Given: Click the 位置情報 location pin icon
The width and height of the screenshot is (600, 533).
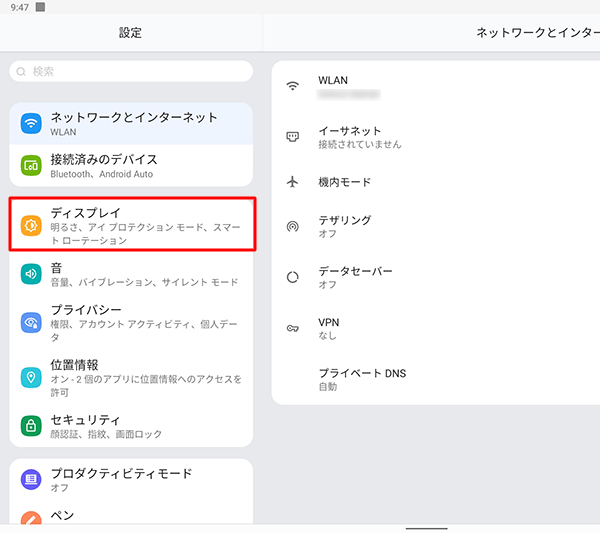Looking at the screenshot, I should pos(32,377).
